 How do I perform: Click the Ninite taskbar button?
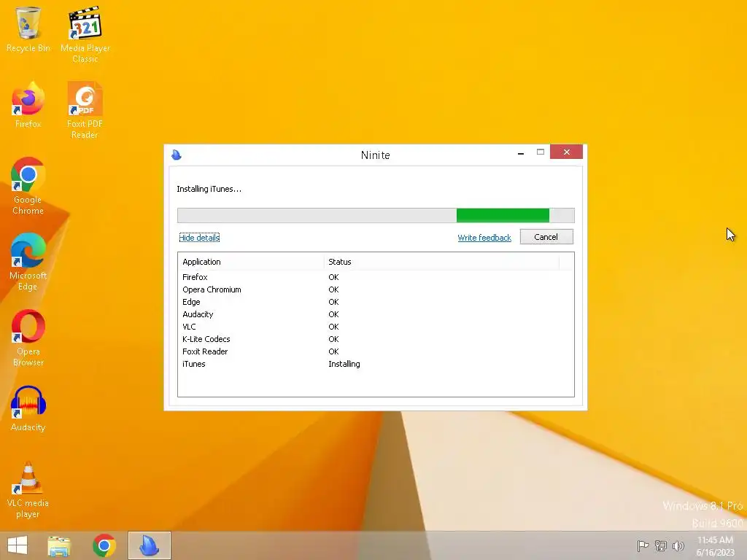(149, 545)
